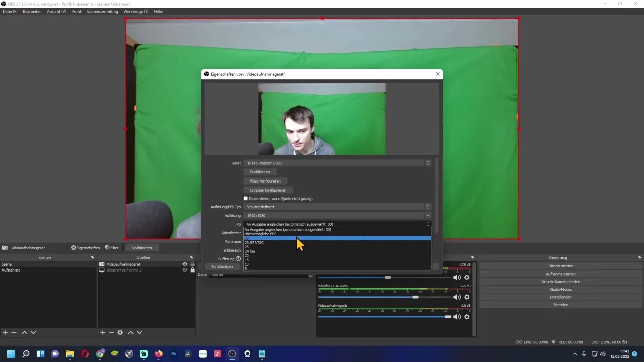
Task: Show the hidden Bildschirmaufnahme 2 source
Action: 184,270
